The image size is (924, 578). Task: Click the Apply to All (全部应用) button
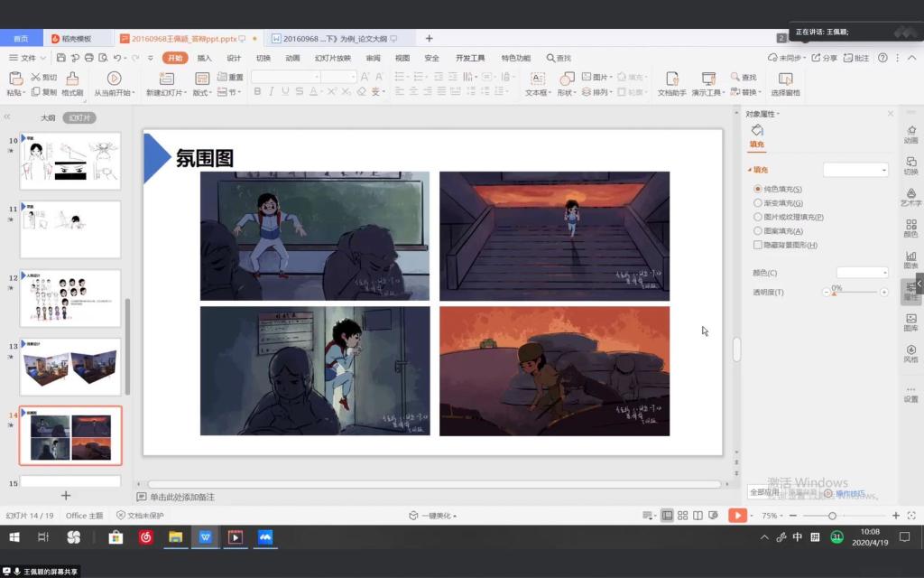pyautogui.click(x=764, y=492)
